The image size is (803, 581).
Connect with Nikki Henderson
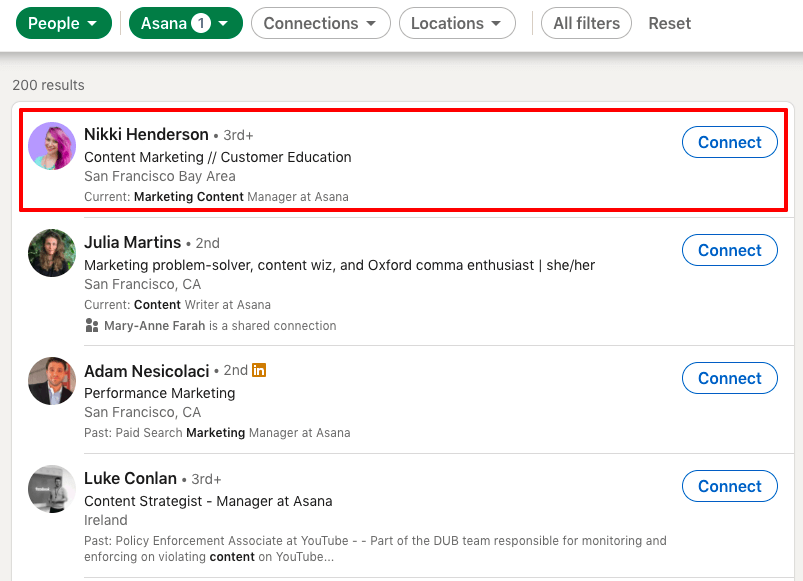tap(729, 142)
